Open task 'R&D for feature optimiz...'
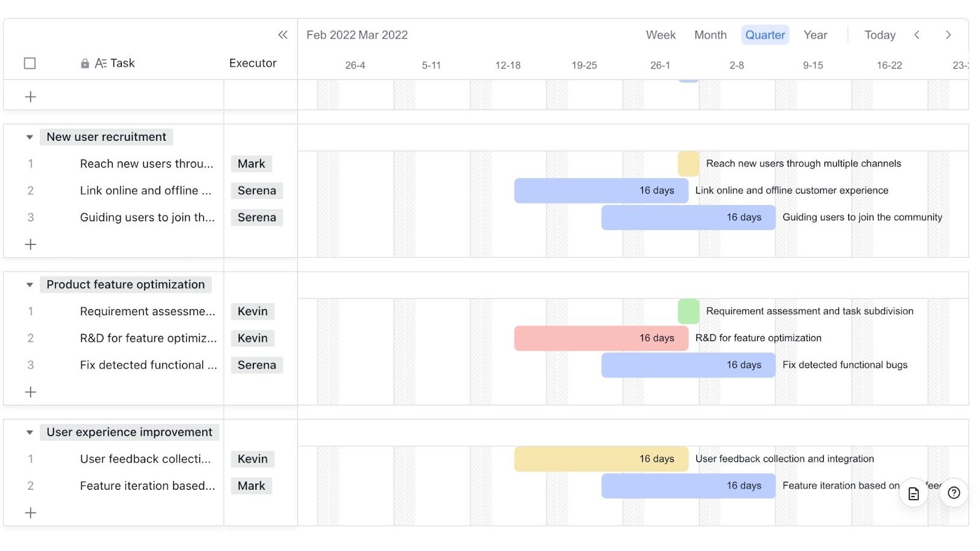The height and width of the screenshot is (551, 980). pos(148,338)
